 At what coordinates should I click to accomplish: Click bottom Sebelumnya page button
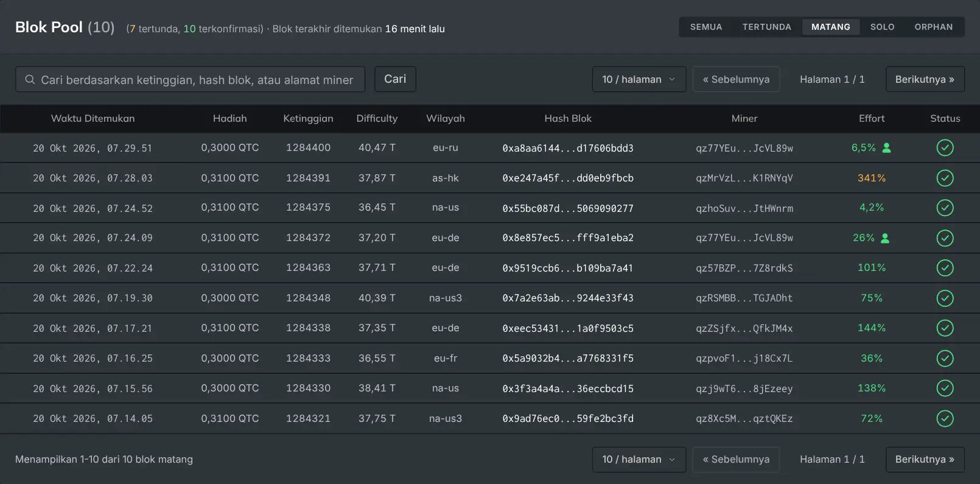click(x=736, y=459)
